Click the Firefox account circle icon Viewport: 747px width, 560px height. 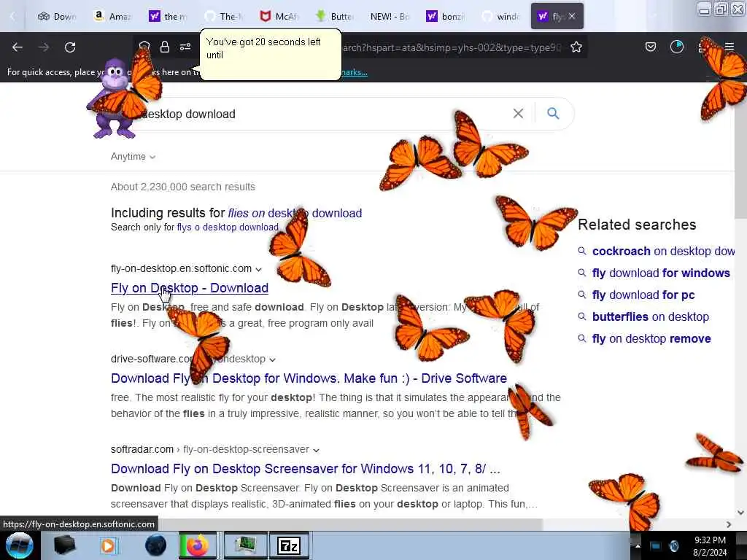tap(677, 47)
